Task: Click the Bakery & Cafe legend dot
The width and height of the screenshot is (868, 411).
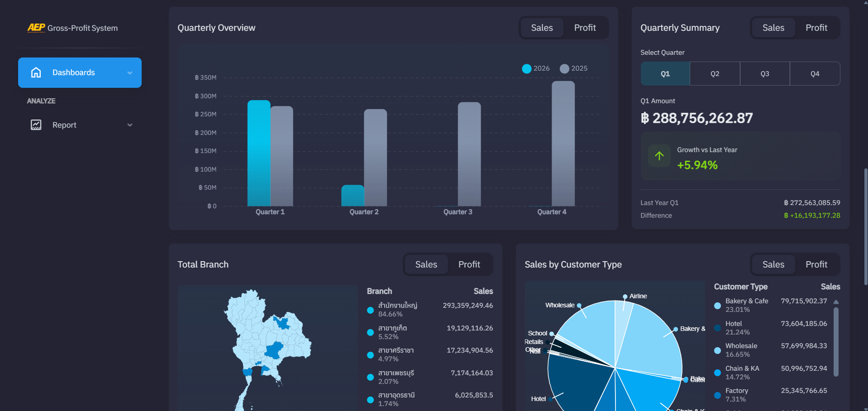Action: point(717,306)
